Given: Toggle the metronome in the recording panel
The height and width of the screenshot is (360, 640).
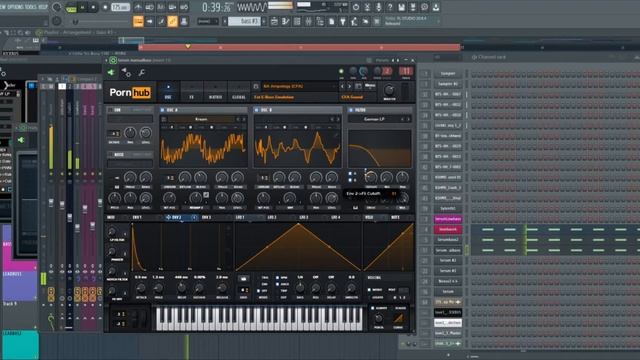Looking at the screenshot, I should 138,7.
